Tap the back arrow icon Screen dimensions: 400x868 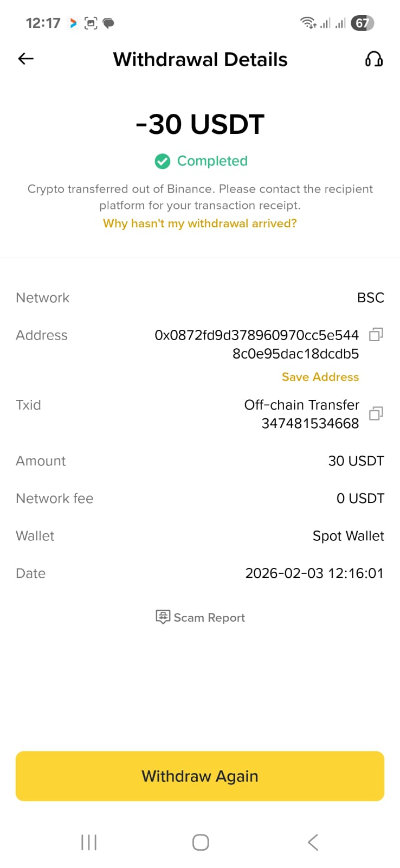click(26, 59)
